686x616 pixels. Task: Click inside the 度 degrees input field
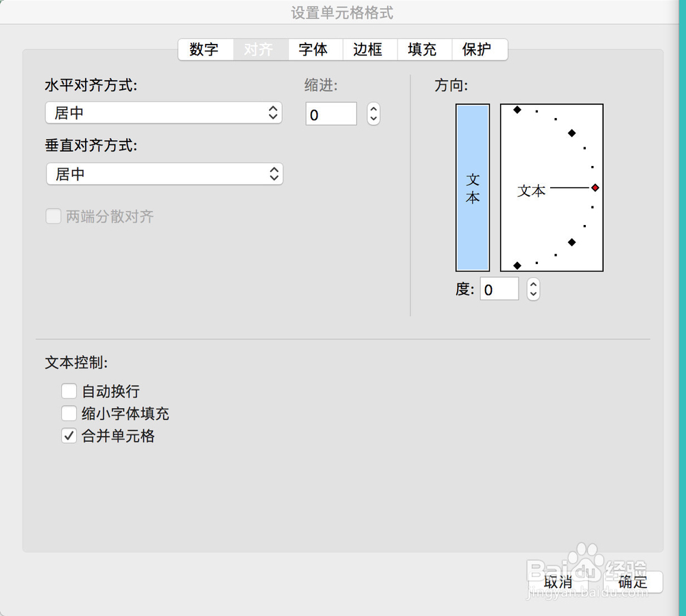point(499,289)
